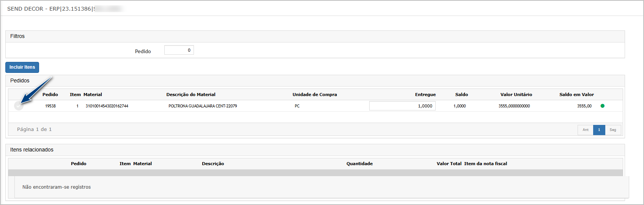The width and height of the screenshot is (644, 205).
Task: Click the green status dot in row 19538
Action: point(602,106)
